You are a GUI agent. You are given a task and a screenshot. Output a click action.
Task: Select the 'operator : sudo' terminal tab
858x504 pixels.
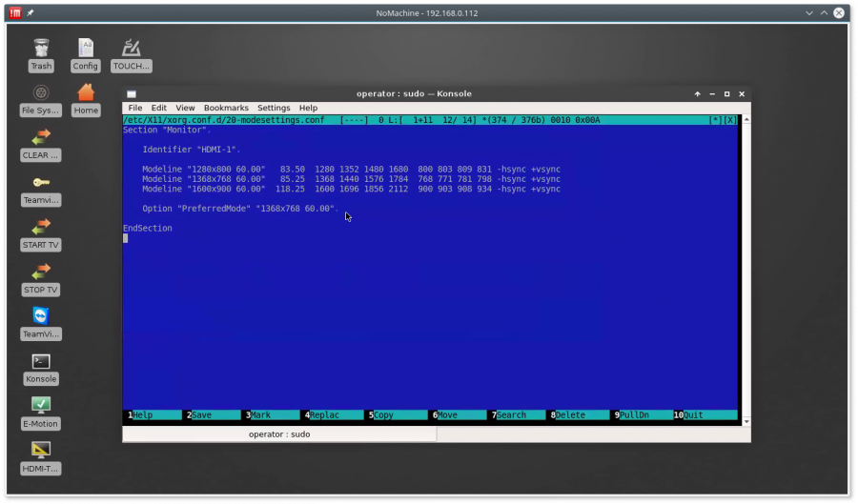tap(279, 434)
